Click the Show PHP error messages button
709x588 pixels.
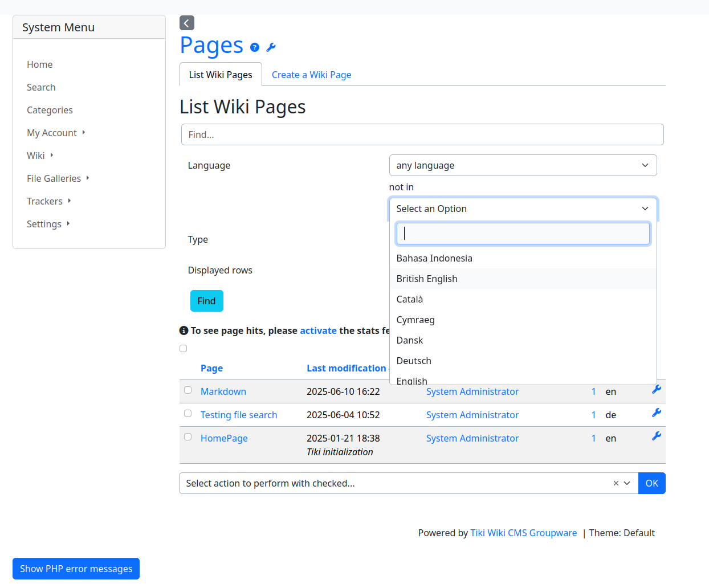click(76, 569)
